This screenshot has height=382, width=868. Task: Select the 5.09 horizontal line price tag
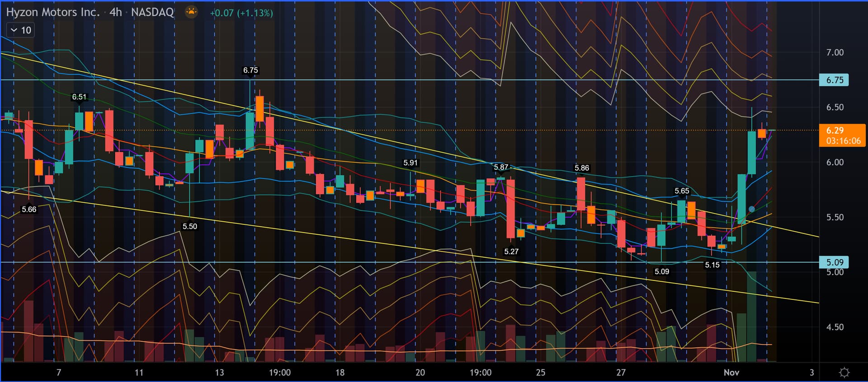(834, 262)
